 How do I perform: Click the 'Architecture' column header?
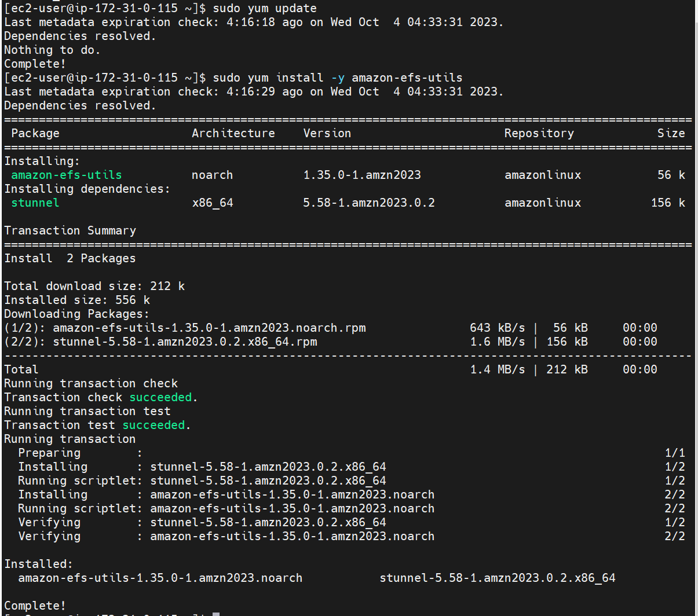point(233,134)
